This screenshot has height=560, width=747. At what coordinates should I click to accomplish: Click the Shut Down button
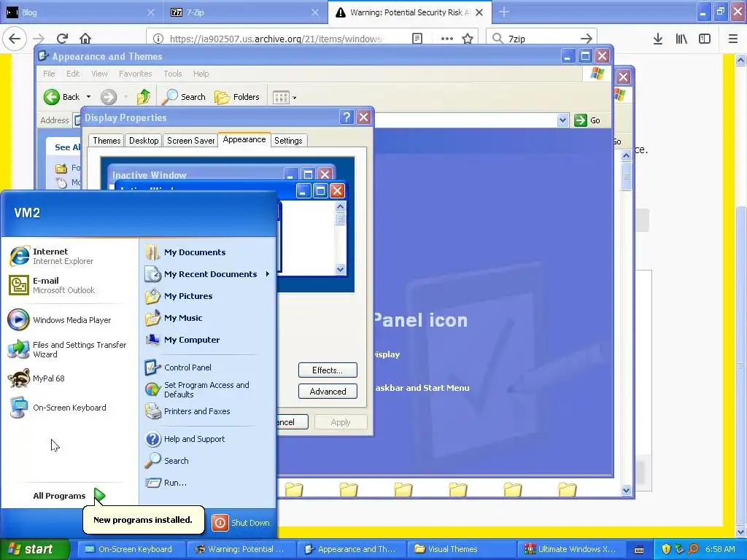coord(241,523)
